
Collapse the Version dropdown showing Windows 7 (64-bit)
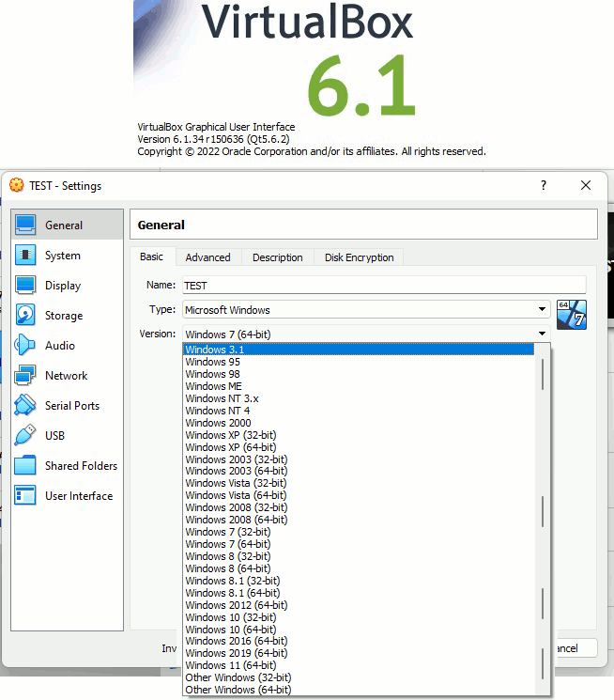click(x=366, y=334)
